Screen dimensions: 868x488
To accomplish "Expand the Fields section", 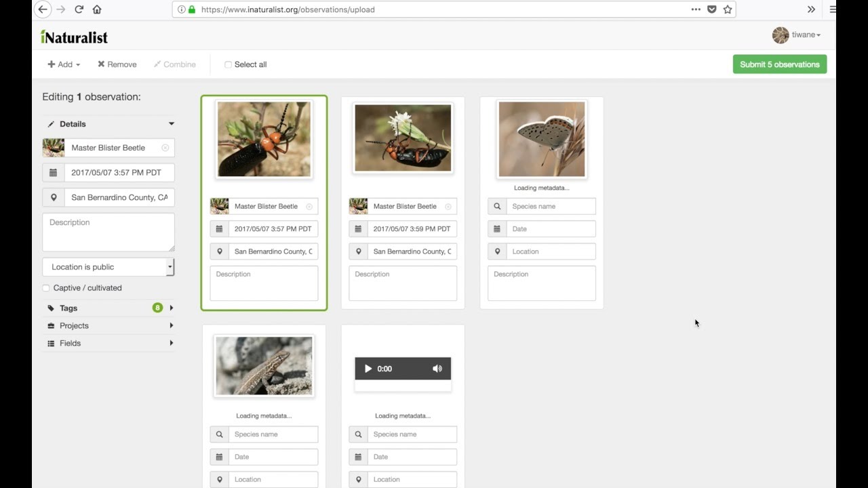I will [x=108, y=344].
